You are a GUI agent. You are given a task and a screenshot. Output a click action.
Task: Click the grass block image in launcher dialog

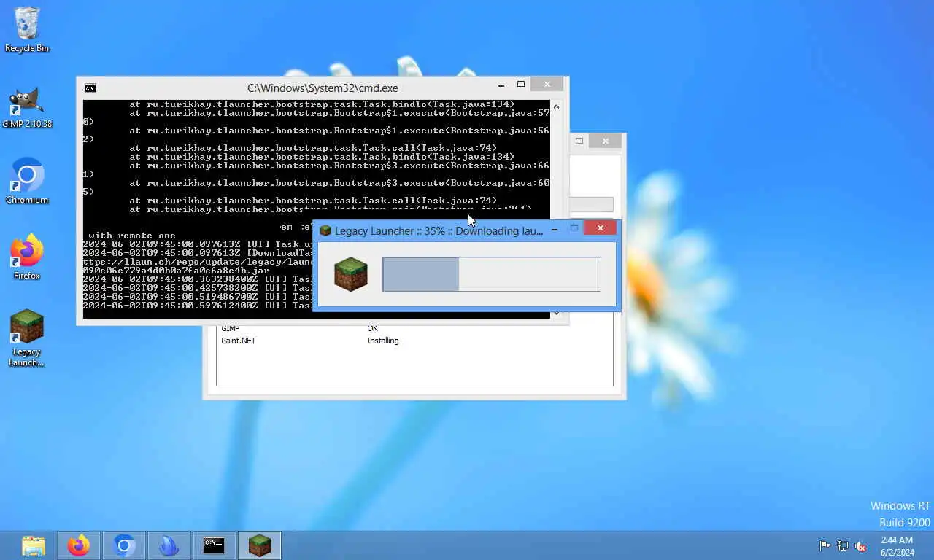pos(351,274)
